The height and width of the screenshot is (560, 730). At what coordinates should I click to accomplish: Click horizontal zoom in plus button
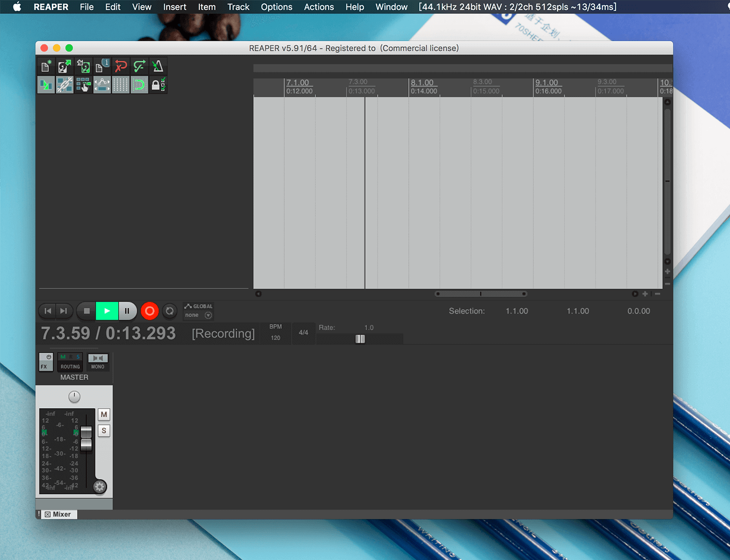click(x=645, y=294)
